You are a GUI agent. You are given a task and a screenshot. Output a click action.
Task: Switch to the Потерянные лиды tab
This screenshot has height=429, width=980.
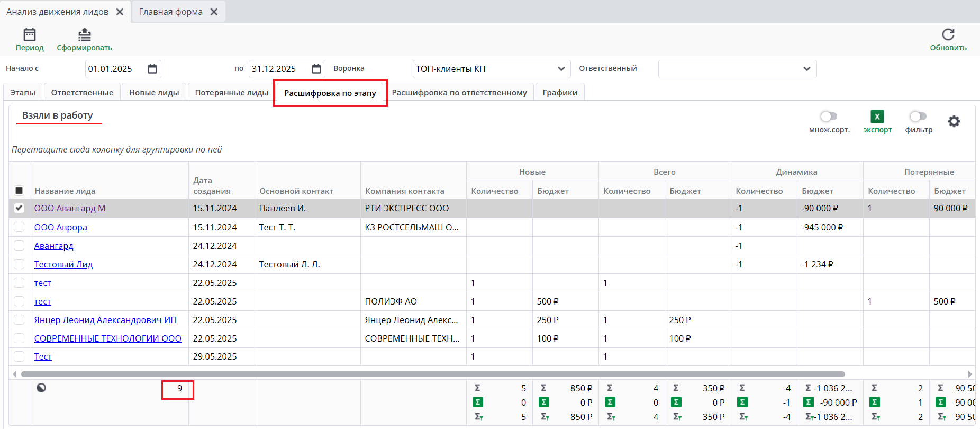[231, 93]
